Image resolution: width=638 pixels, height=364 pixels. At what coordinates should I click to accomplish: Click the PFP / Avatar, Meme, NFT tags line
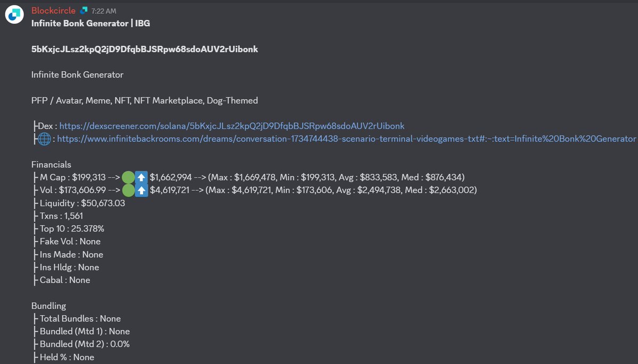[x=145, y=100]
